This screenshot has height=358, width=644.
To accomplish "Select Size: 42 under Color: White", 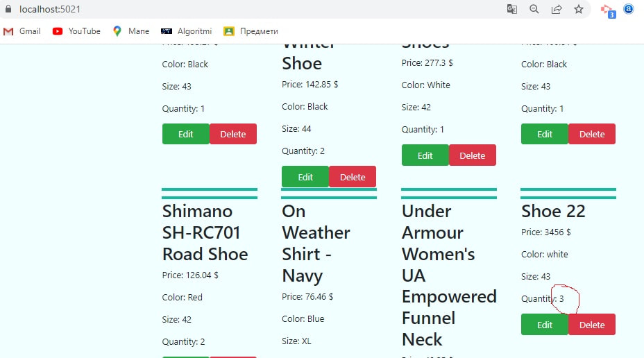I will click(416, 107).
